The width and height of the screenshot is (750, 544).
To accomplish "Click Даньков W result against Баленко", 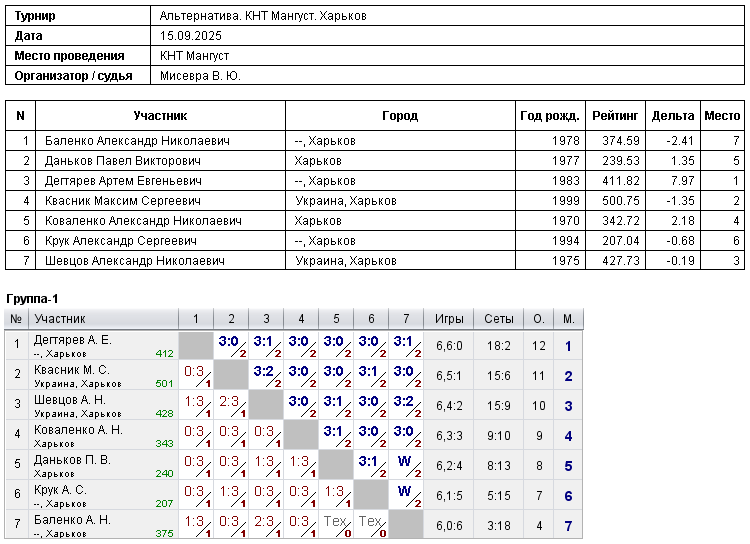I will coord(406,466).
